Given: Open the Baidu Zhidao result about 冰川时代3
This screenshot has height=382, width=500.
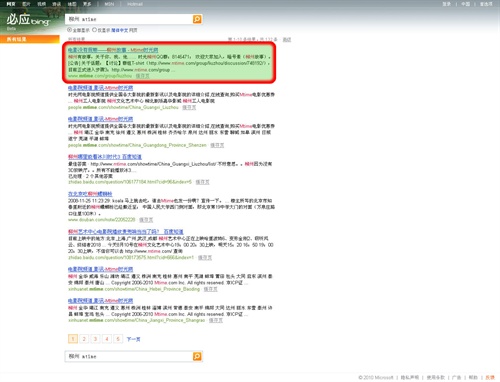Looking at the screenshot, I should [x=105, y=157].
